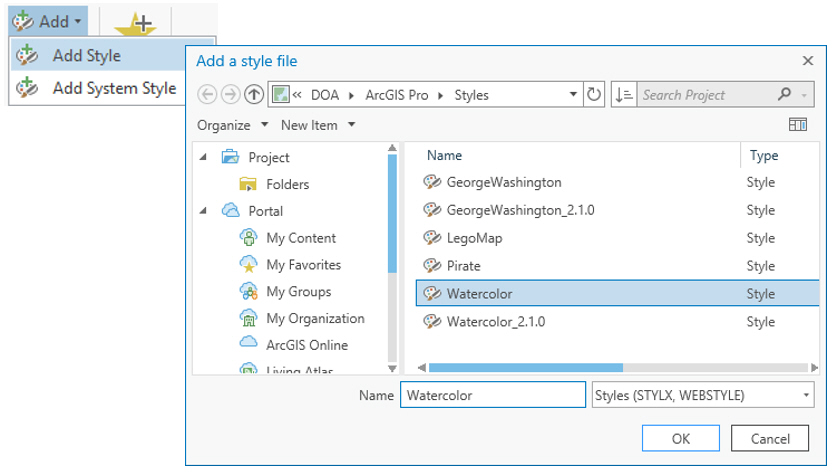The image size is (840, 476).
Task: Open My Groups in the tree
Action: 298,291
